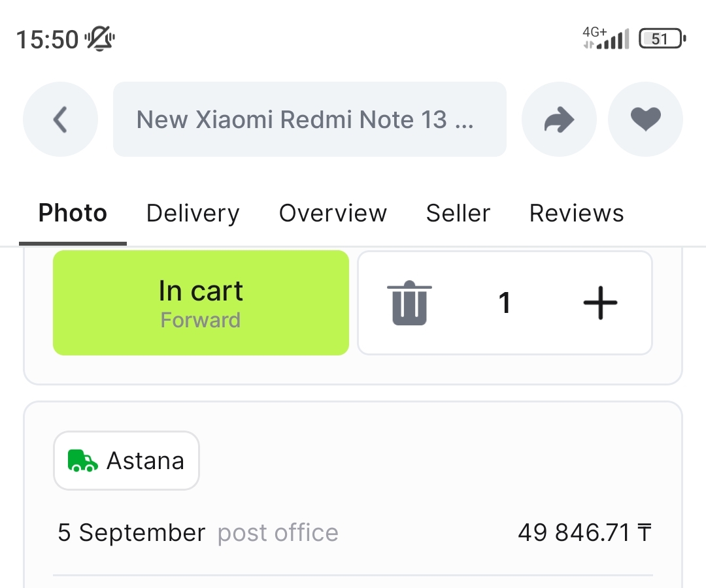Tap the green delivery truck icon
Image resolution: width=706 pixels, height=588 pixels.
(82, 461)
